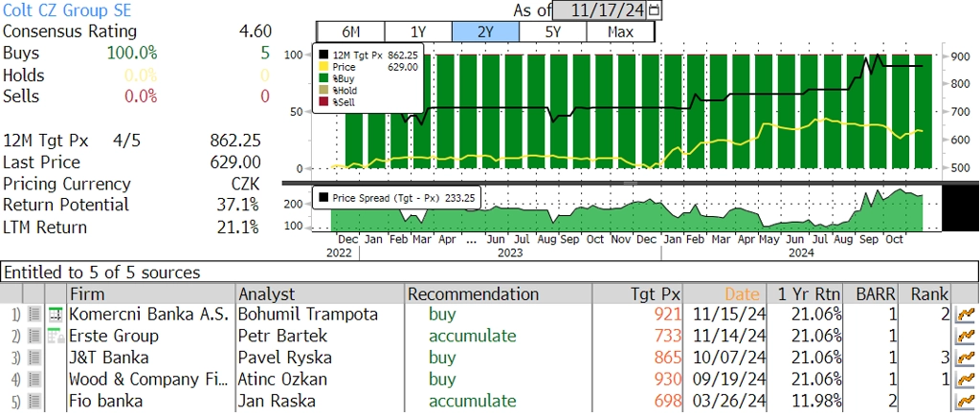The width and height of the screenshot is (980, 414).
Task: Open report list icon for Erste Group
Action: click(34, 336)
